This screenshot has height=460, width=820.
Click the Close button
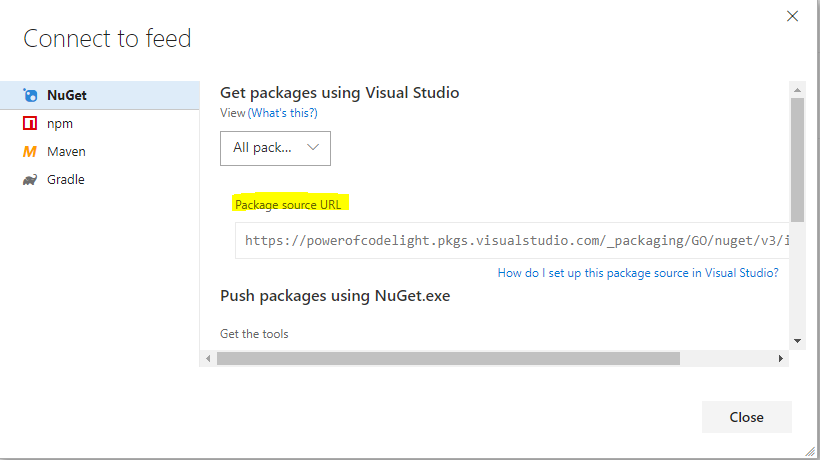coord(746,417)
